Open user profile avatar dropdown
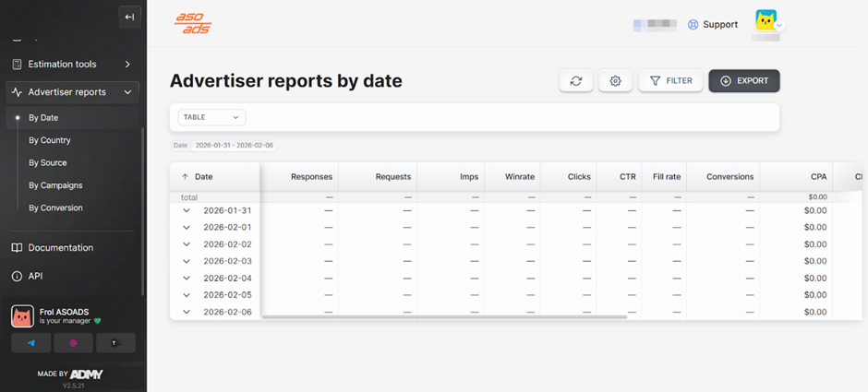Image resolution: width=868 pixels, height=392 pixels. coord(766,22)
